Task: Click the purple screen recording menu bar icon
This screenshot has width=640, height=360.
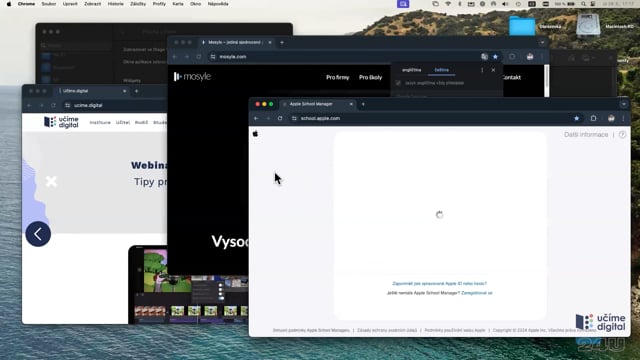Action: pos(403,4)
